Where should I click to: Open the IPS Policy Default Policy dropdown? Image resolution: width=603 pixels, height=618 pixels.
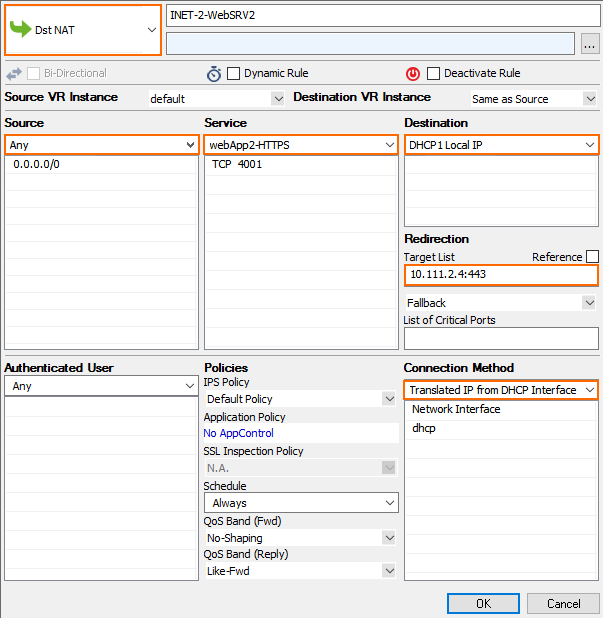coord(301,399)
